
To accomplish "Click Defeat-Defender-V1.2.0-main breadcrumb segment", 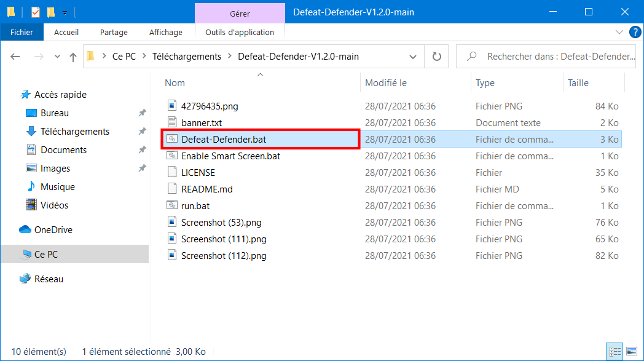I will point(298,57).
